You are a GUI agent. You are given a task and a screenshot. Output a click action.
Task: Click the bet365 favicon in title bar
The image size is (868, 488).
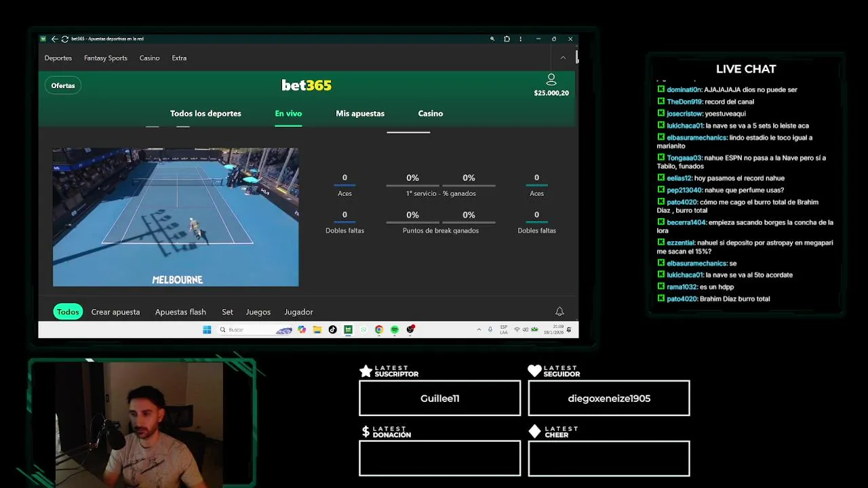[x=43, y=39]
